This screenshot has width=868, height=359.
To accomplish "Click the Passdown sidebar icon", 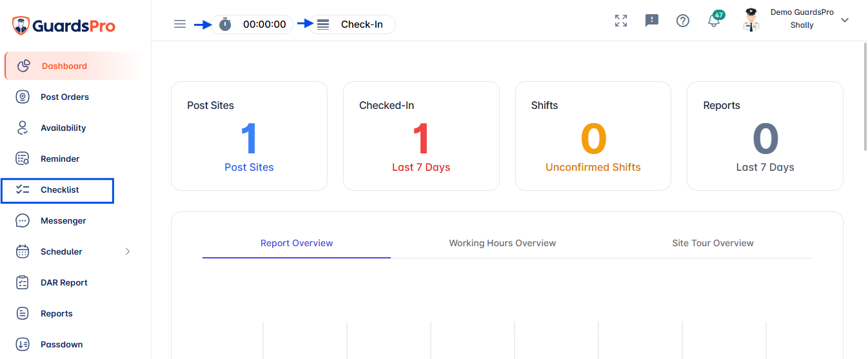I will tap(23, 344).
